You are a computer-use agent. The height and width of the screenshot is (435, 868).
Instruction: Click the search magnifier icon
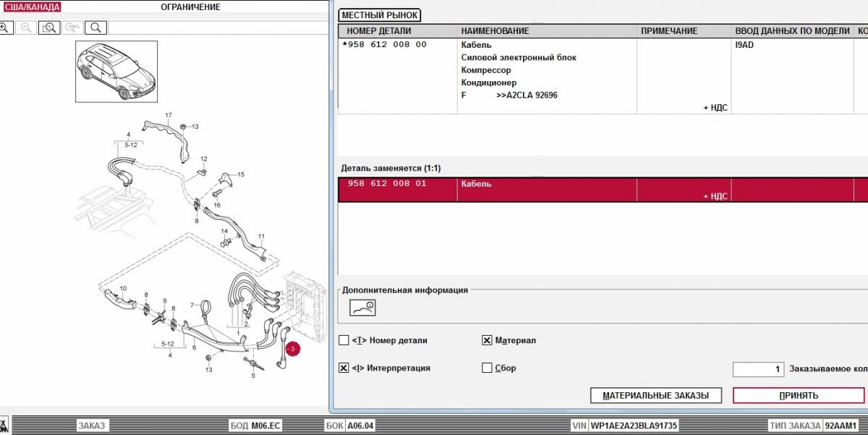95,28
